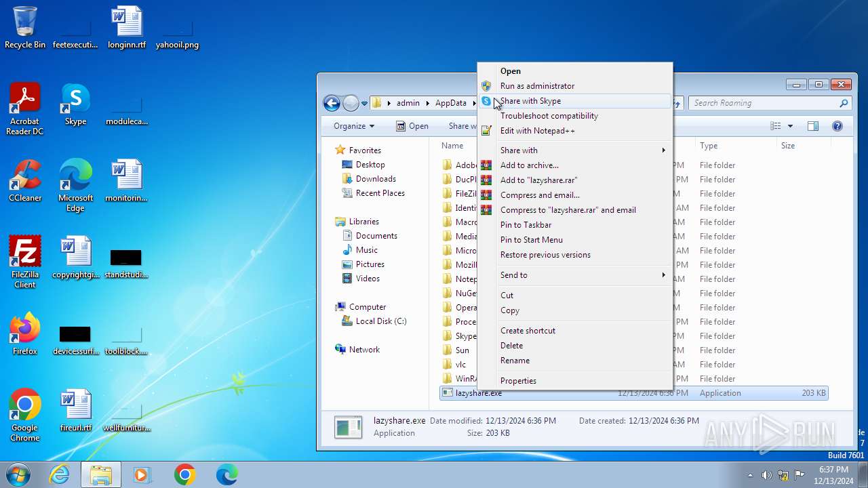Open Chrome from the taskbar

(184, 474)
